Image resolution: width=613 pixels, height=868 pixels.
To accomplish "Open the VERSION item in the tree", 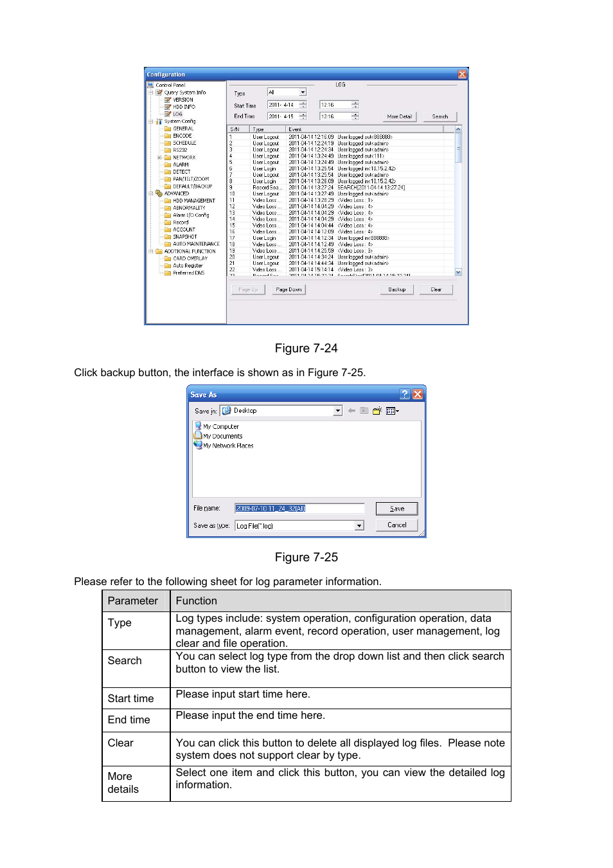I will [182, 100].
